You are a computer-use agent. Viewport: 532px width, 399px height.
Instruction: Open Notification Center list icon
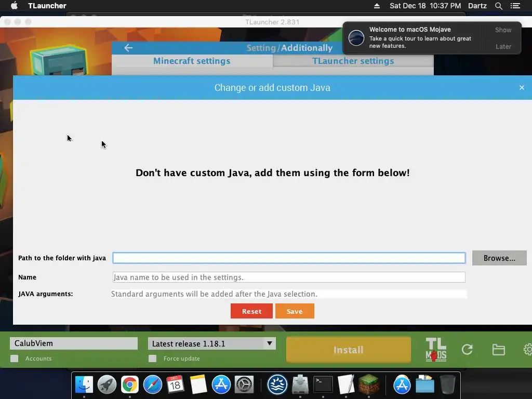515,6
